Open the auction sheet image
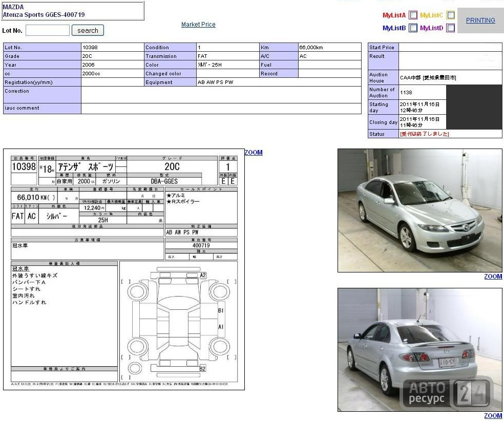Viewport: 504px width, 421px height. (124, 269)
